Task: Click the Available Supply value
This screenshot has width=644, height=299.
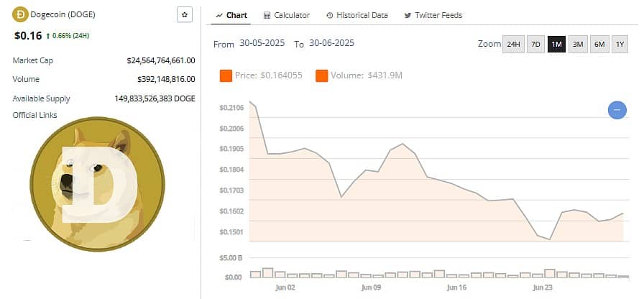Action: point(155,98)
